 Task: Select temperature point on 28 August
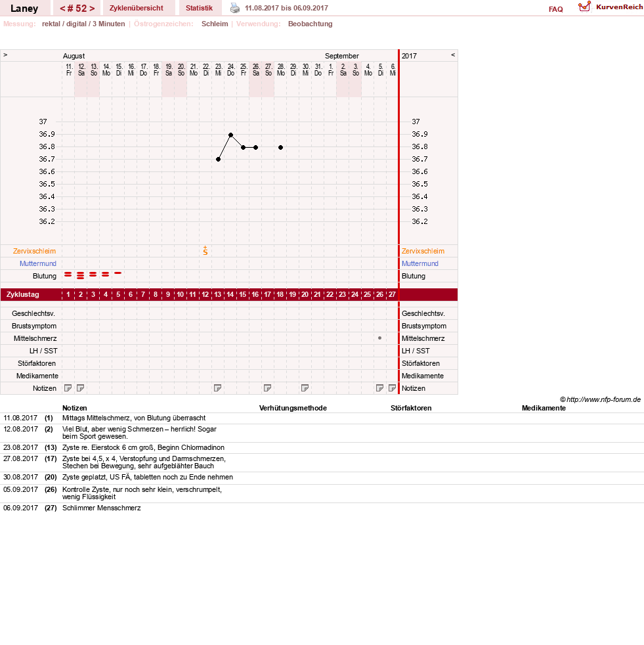click(280, 147)
